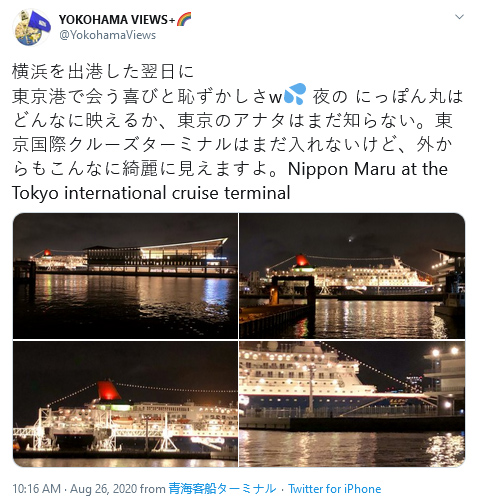Image resolution: width=478 pixels, height=504 pixels.
Task: Click the Tokyo international cruise terminal line
Action: click(x=151, y=193)
